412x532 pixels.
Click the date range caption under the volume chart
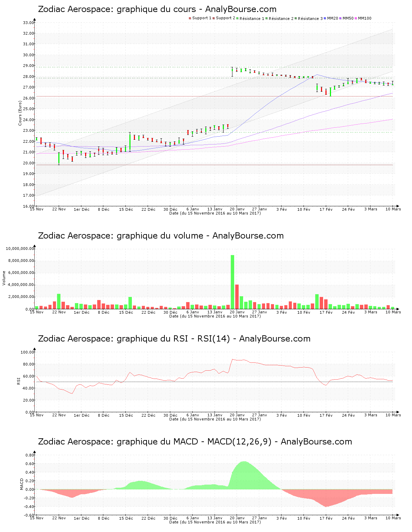[215, 316]
